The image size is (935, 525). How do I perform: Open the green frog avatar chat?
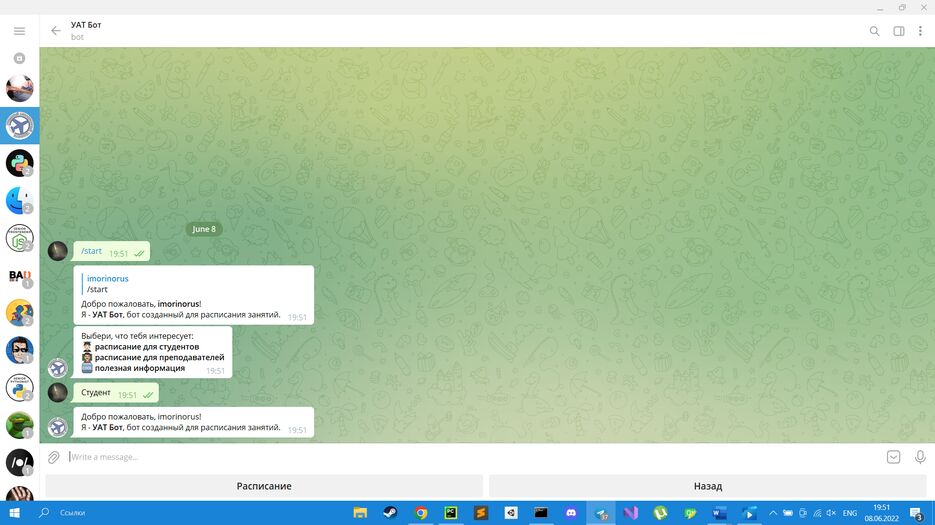point(19,425)
